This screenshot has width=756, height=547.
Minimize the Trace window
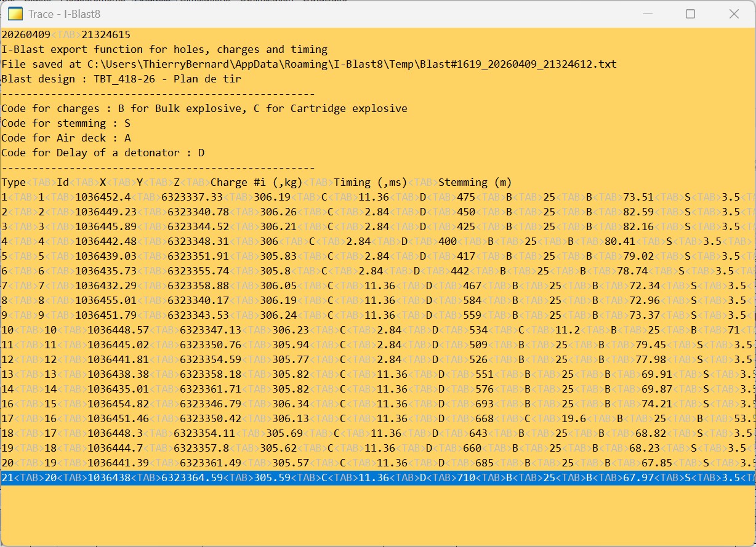point(647,14)
